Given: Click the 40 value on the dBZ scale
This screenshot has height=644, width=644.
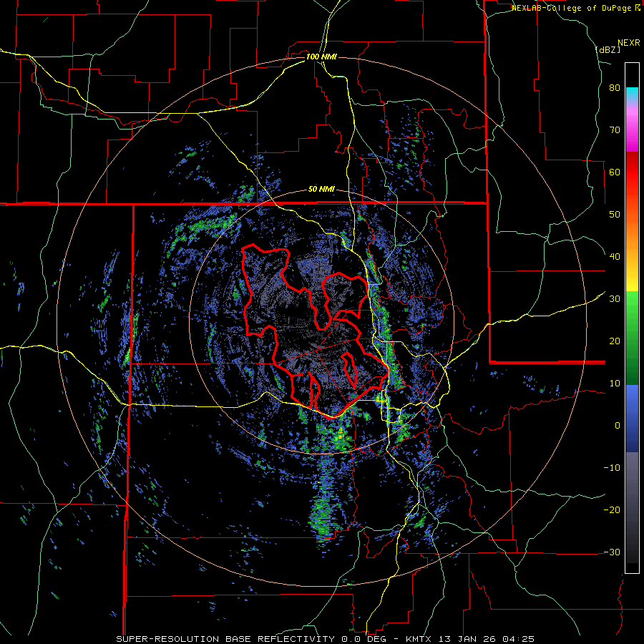Looking at the screenshot, I should (x=615, y=257).
